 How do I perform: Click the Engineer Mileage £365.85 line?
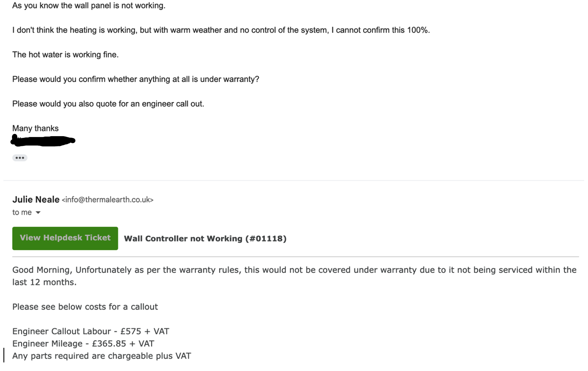click(83, 344)
